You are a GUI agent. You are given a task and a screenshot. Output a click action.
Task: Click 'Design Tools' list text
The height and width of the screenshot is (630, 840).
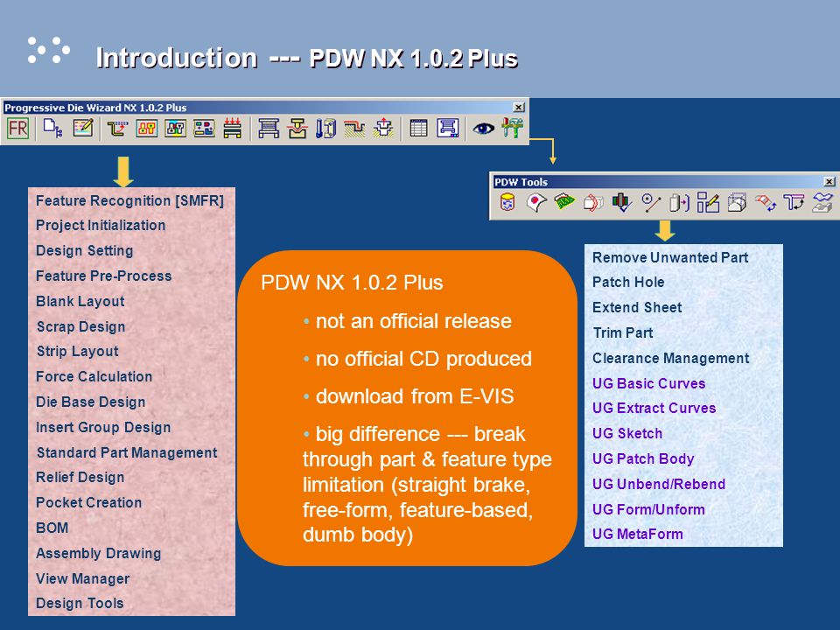tap(80, 603)
